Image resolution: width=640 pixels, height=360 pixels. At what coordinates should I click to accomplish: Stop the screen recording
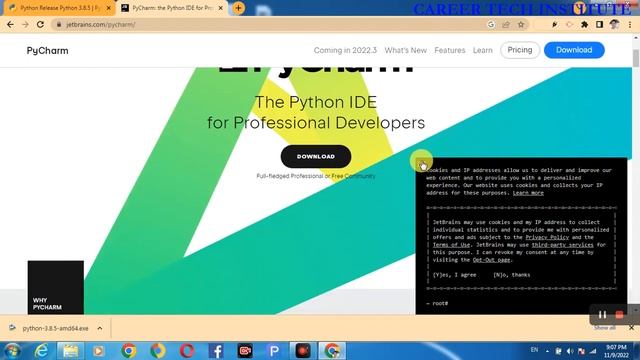(x=619, y=315)
